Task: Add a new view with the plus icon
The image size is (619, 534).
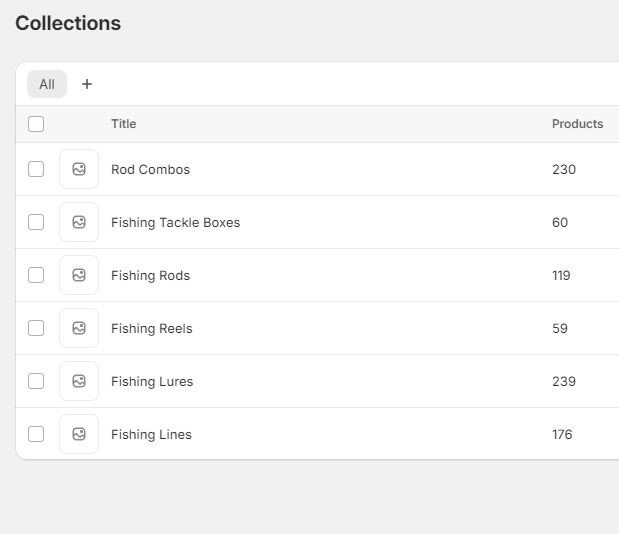Action: pos(87,84)
